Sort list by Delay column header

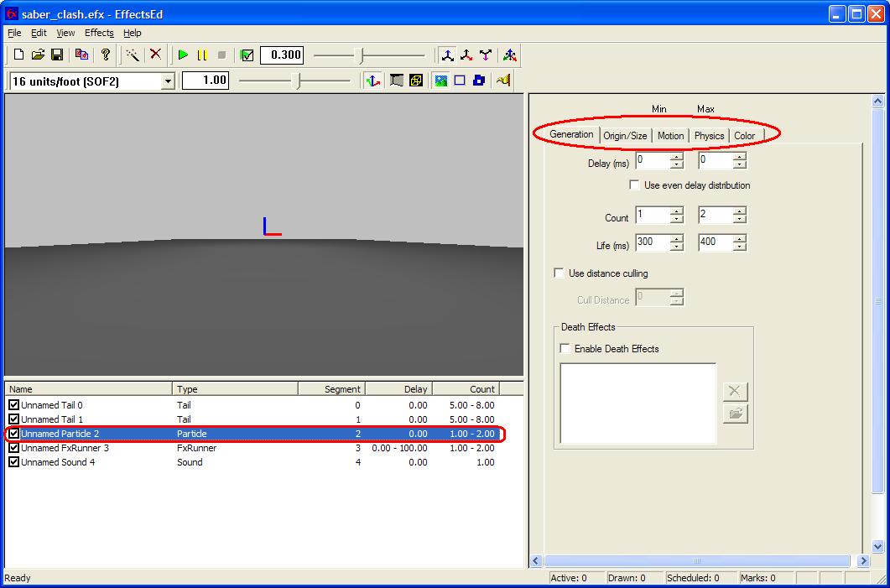click(x=399, y=388)
